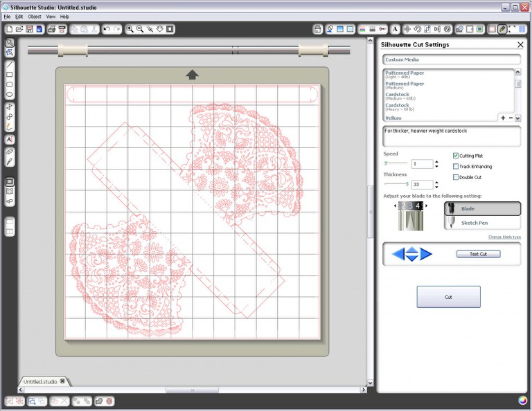The image size is (532, 411).
Task: Decrease Thickness with the stepper down arrow
Action: coord(436,187)
